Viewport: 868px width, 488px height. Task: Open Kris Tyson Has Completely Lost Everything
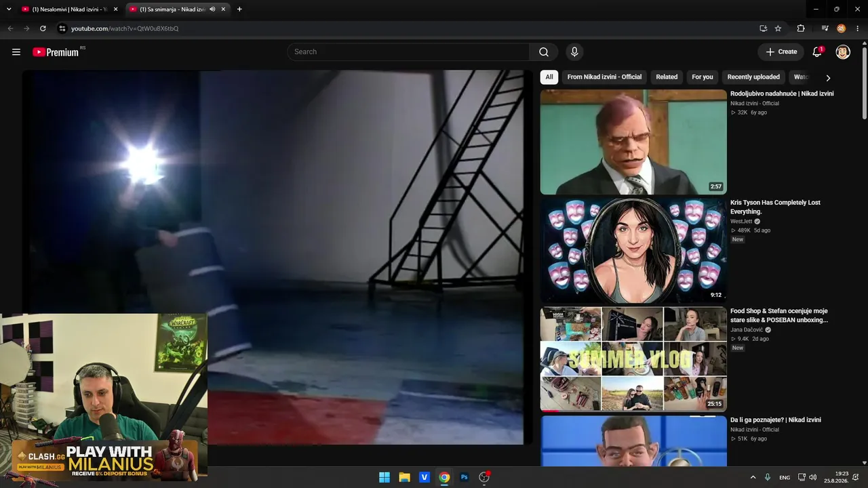coord(775,207)
